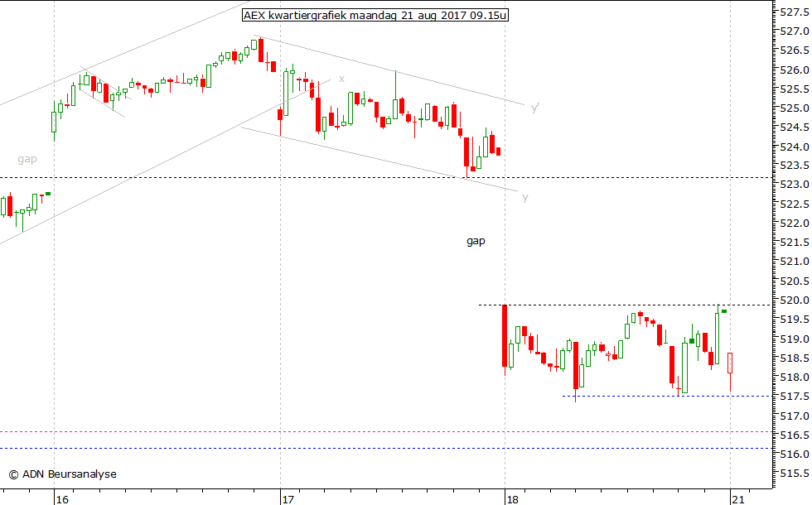Click the magenta dashed support line
812x505 pixels.
point(386,431)
